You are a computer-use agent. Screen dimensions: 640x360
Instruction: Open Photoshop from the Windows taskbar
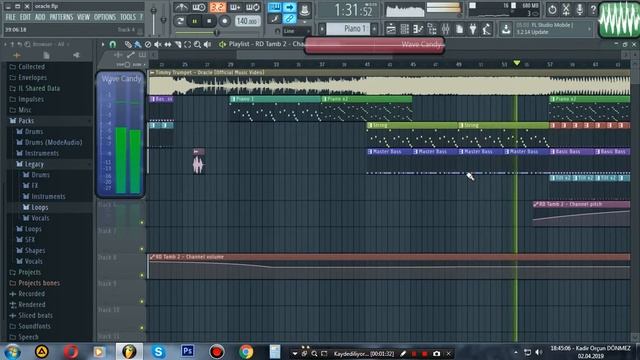tap(187, 351)
